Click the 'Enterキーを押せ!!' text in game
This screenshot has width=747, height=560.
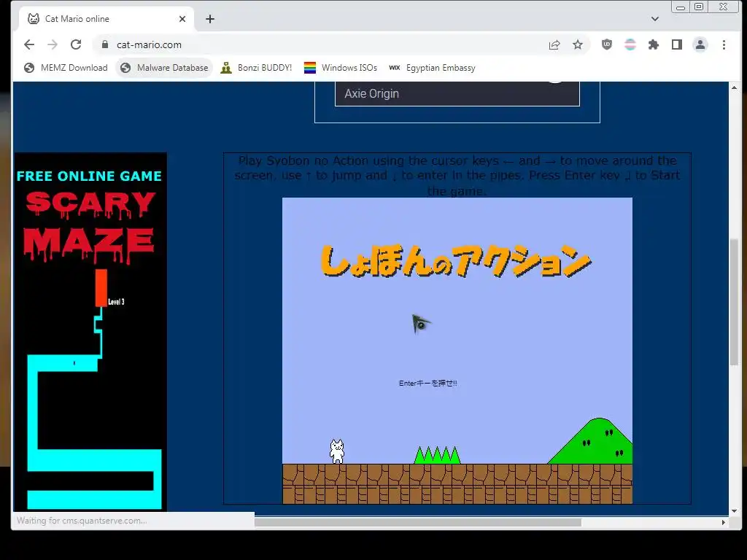427,384
